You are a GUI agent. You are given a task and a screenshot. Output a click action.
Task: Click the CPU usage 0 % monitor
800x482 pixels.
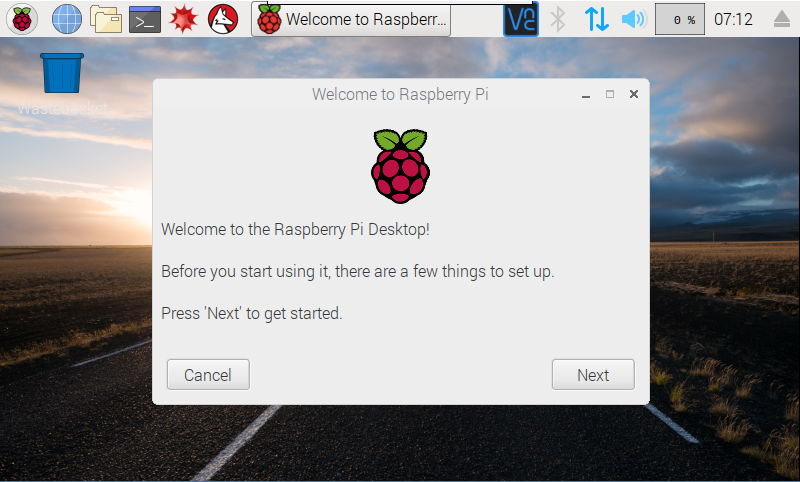pos(680,19)
